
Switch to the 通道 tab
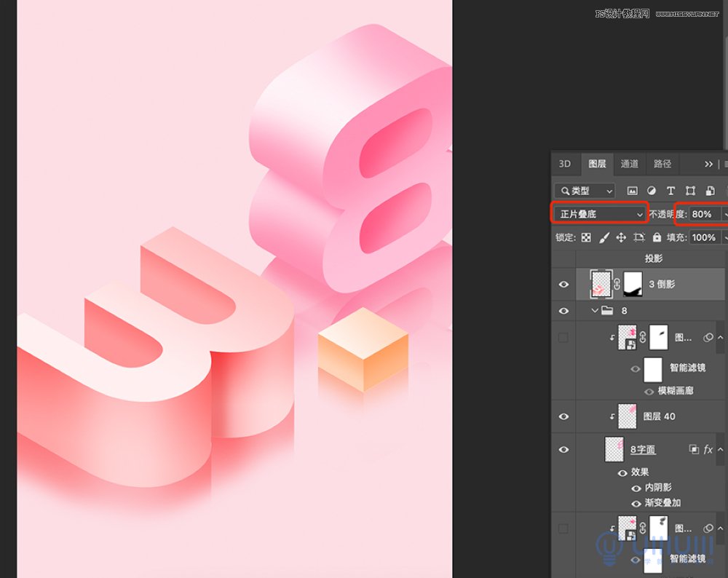[630, 164]
